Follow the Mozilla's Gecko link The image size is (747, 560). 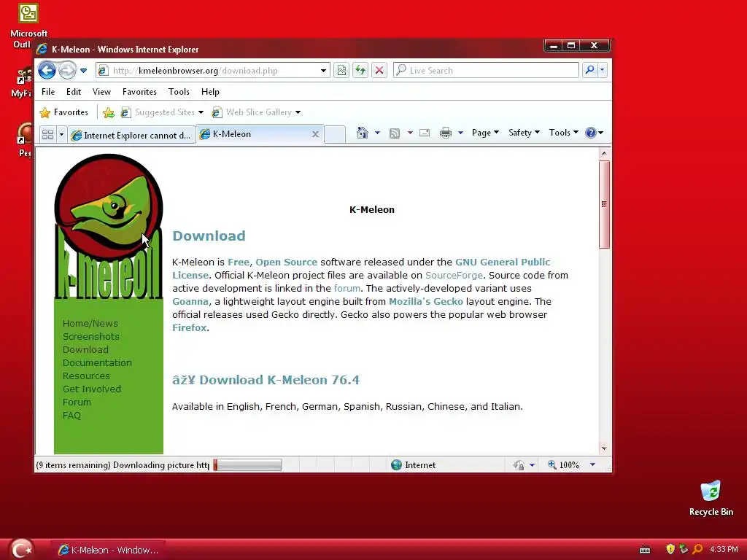(426, 301)
